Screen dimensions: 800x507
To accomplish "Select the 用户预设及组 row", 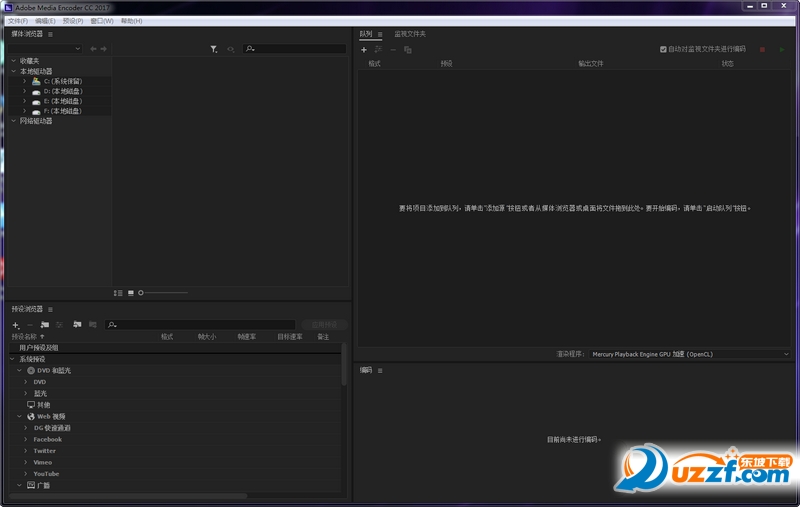I will click(175, 347).
